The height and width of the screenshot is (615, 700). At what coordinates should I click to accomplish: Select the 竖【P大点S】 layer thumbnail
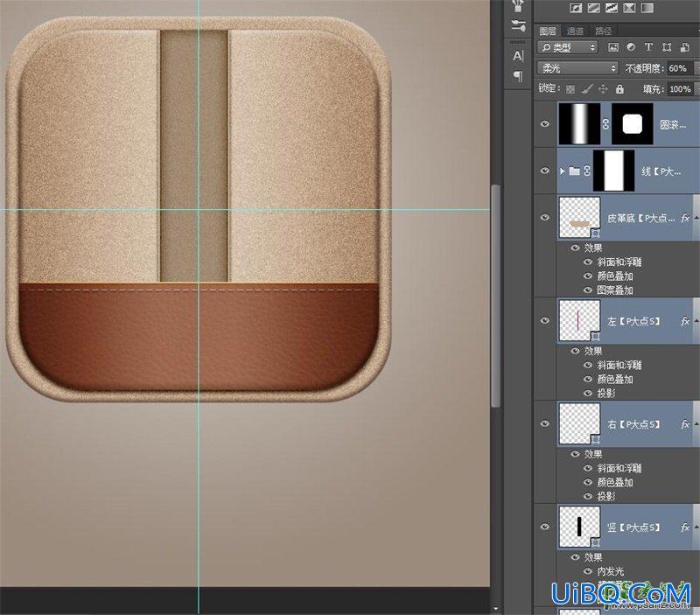(579, 527)
